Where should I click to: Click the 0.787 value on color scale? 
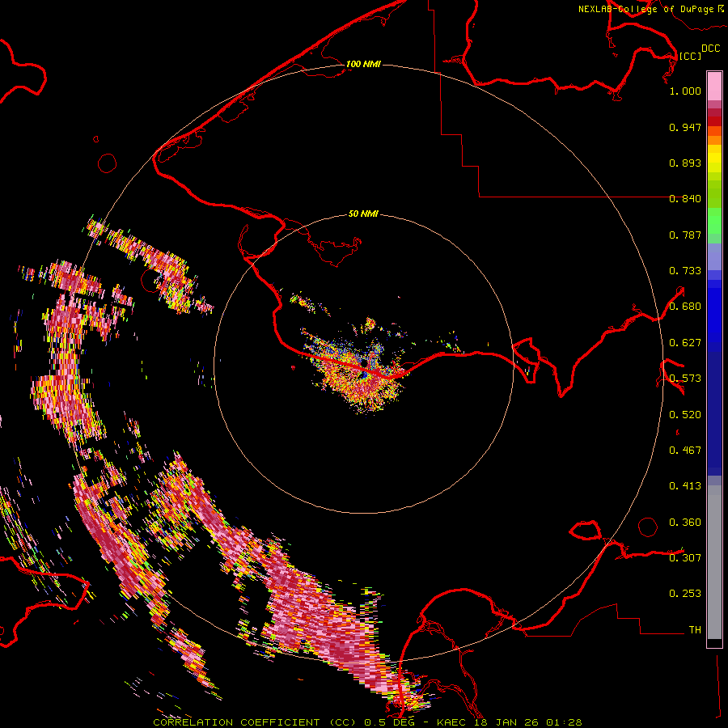point(685,235)
